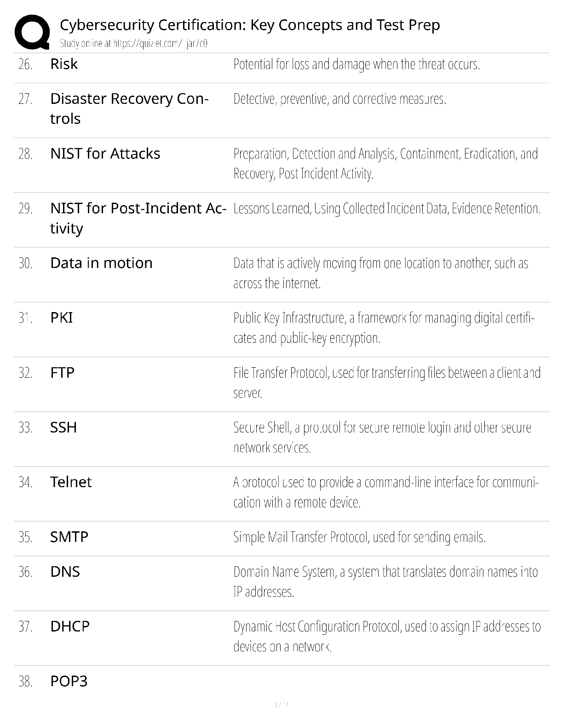Click the page number at bottom
The image size is (563, 728).
tap(281, 705)
